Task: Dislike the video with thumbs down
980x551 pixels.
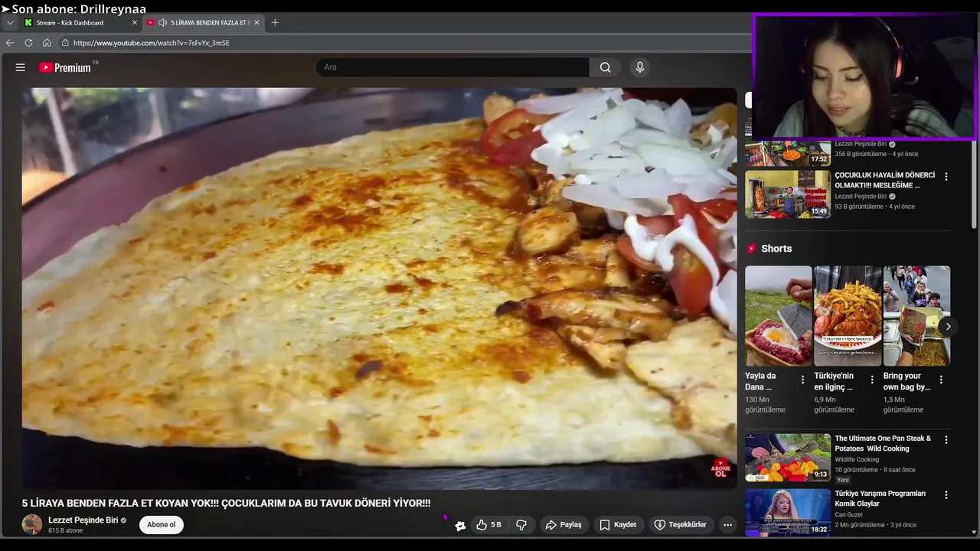Action: point(521,525)
